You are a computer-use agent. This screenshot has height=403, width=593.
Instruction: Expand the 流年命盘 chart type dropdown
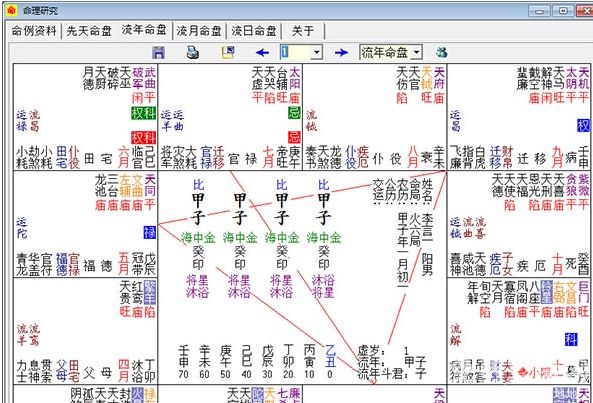tap(416, 53)
